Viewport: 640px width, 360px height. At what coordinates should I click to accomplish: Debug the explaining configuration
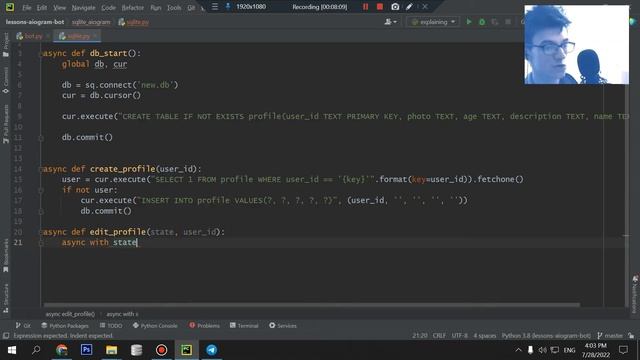[482, 22]
